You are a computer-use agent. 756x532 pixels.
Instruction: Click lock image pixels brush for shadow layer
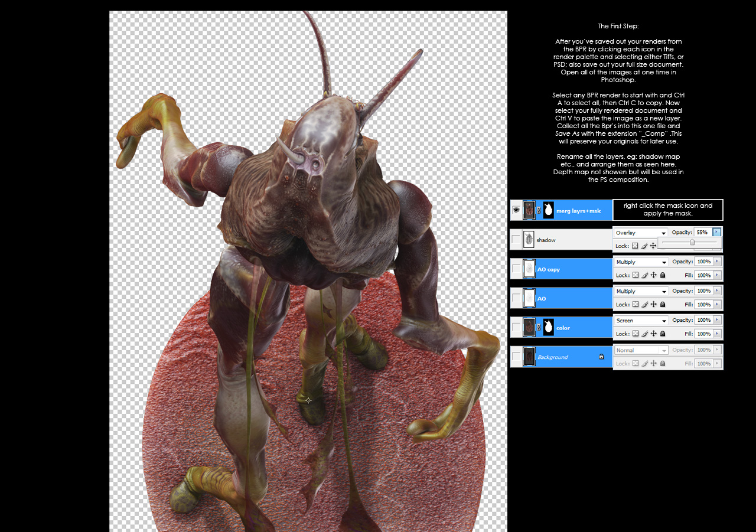click(644, 246)
